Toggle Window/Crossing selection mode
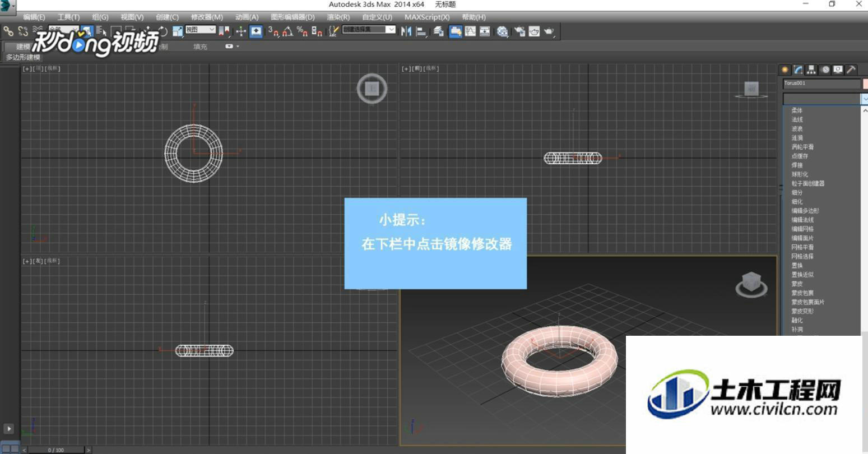The width and height of the screenshot is (868, 454). pyautogui.click(x=130, y=31)
